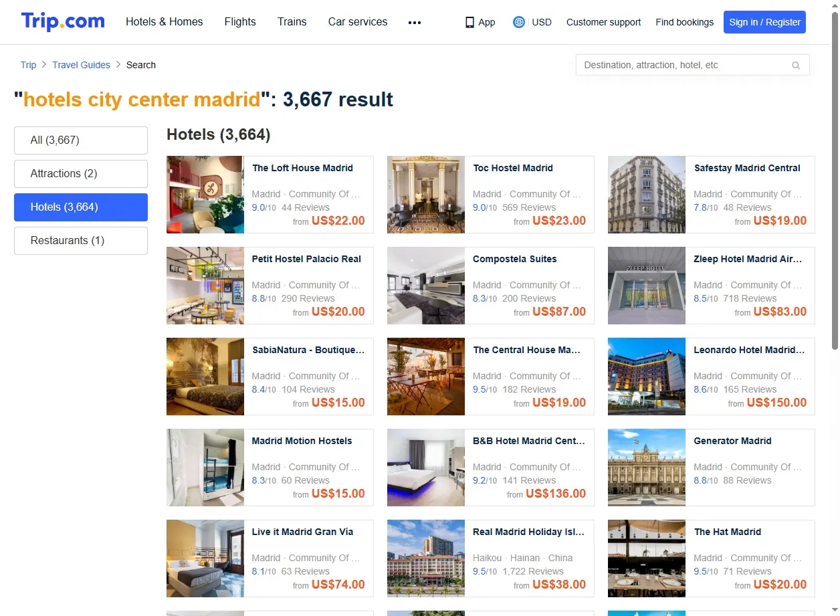Click Live it Madrid Gran Vía title
840x616 pixels.
(x=302, y=532)
